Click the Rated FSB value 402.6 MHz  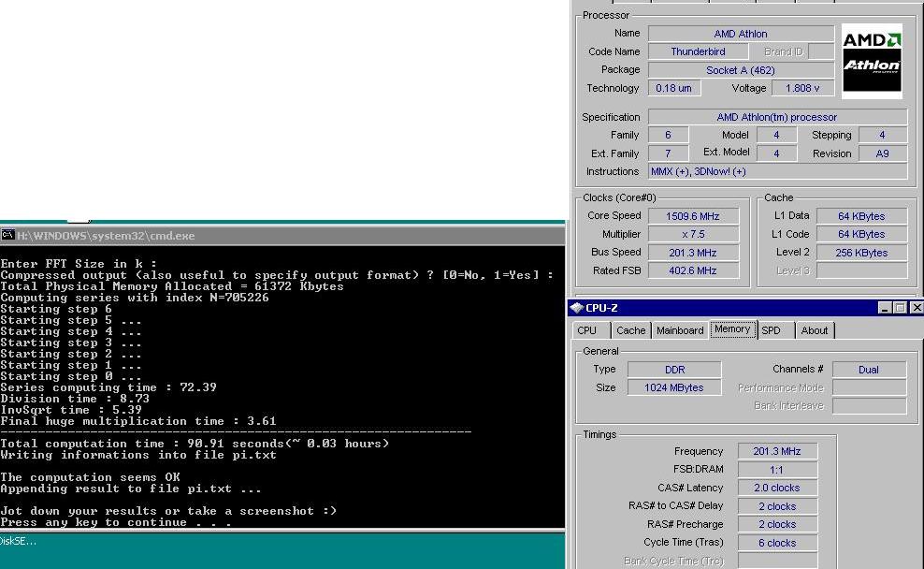point(693,270)
